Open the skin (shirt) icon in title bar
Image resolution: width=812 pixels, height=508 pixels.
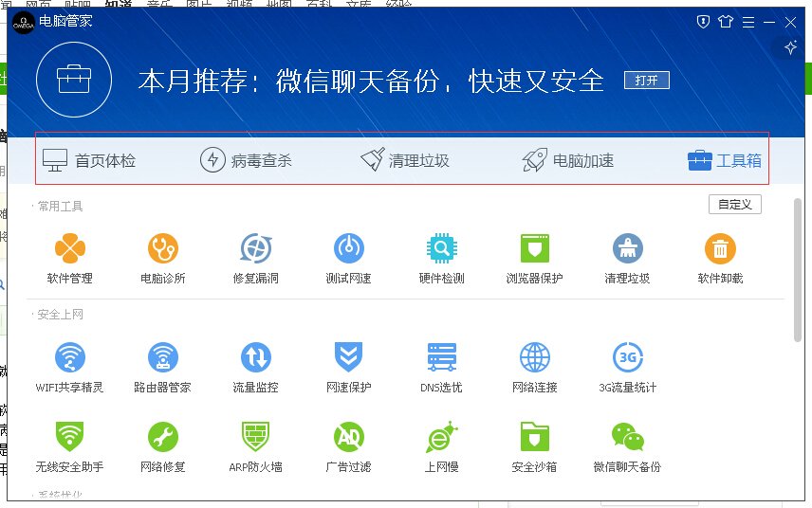click(726, 22)
